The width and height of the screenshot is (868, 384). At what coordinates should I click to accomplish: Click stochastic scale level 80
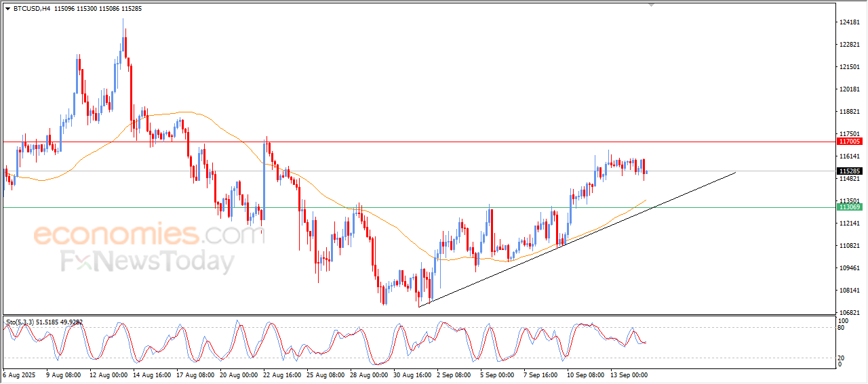(x=842, y=327)
